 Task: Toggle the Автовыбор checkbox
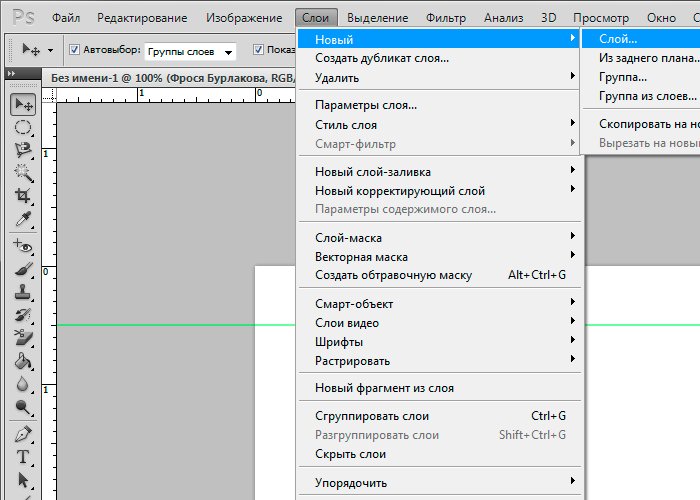click(x=74, y=50)
